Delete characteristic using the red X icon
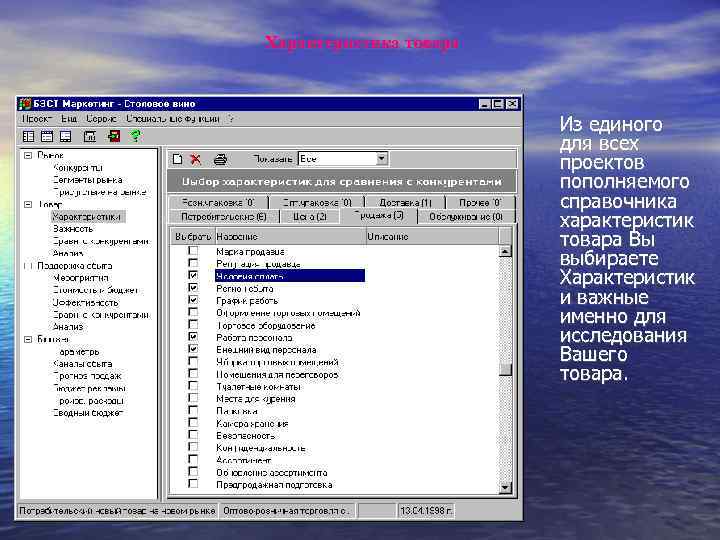Screen dimensions: 720x540 196,159
